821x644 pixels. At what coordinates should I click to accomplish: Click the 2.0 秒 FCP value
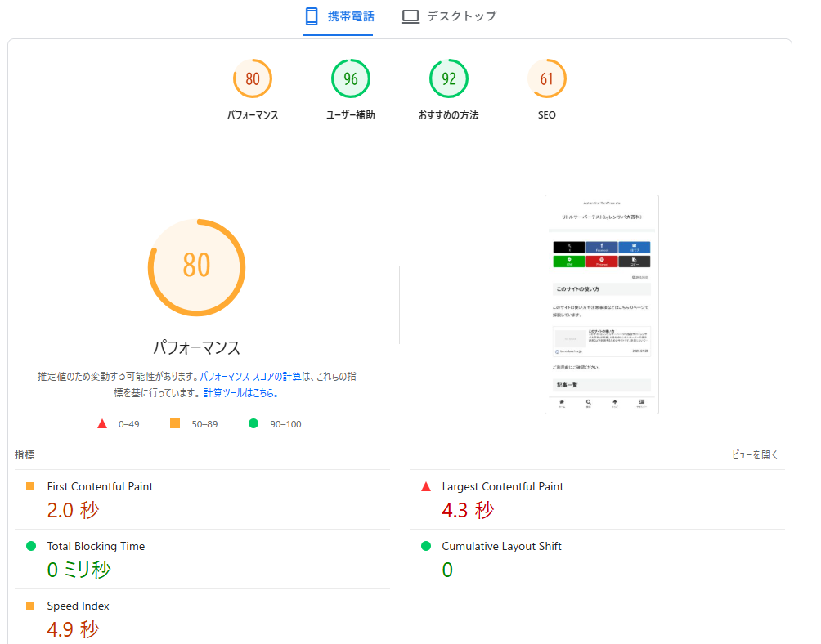73,510
